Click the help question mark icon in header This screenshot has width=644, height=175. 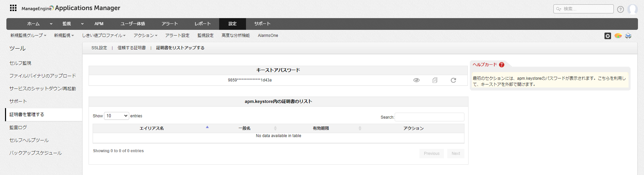[621, 9]
